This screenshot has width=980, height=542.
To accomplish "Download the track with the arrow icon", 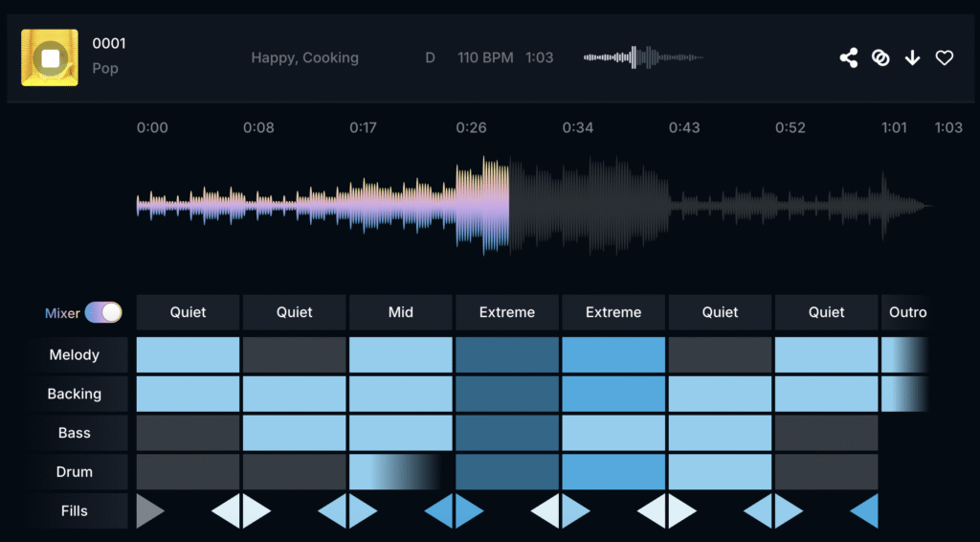I will pos(912,57).
